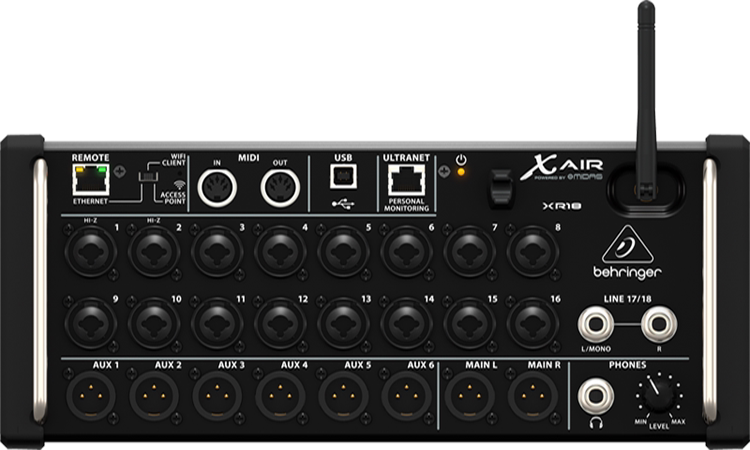Click the WiFi signal symbol near ACCESS POINT
The image size is (750, 450).
179,185
